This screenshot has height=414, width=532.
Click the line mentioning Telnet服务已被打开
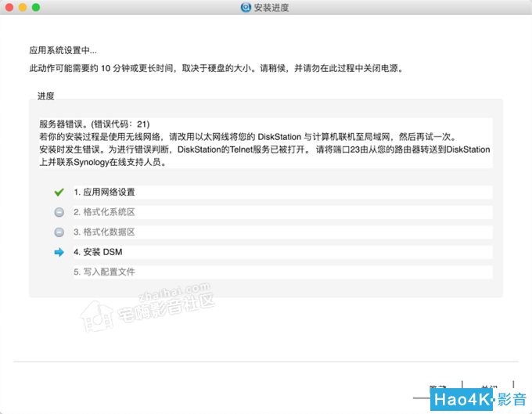[264, 149]
